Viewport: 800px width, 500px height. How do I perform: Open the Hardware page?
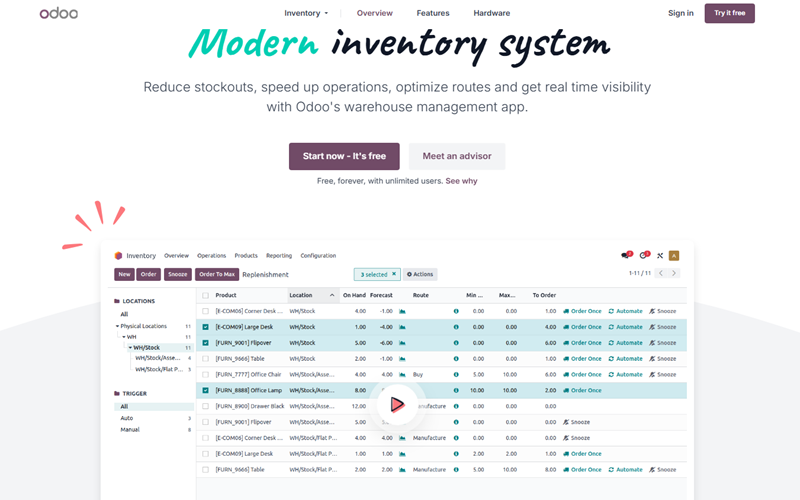[491, 13]
